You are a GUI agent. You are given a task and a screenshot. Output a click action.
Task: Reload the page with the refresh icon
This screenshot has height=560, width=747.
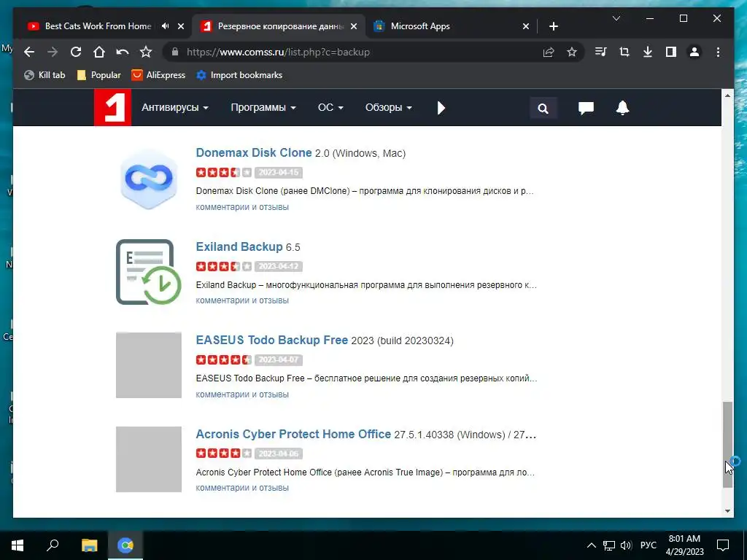(x=76, y=52)
